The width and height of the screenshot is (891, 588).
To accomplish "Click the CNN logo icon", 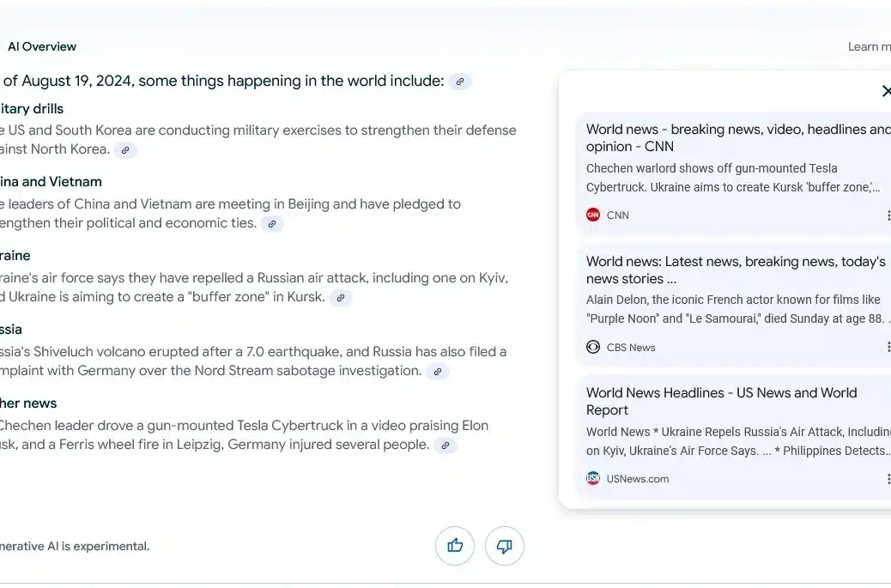I will 592,215.
